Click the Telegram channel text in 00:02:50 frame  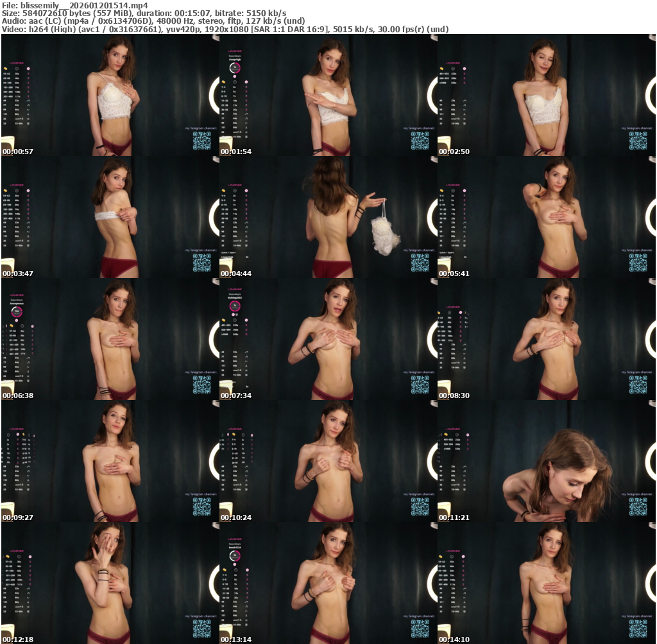tap(637, 128)
